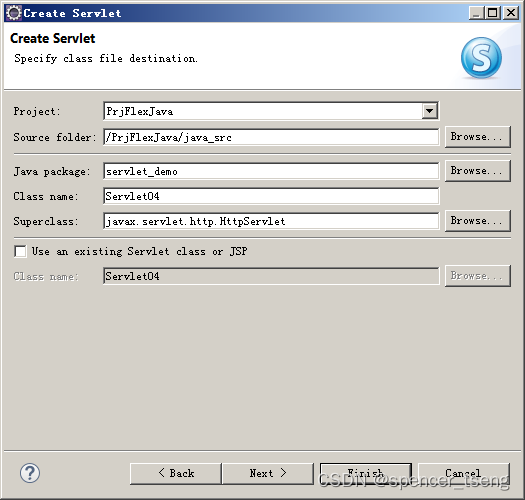Click the disabled existing Class name field
This screenshot has height=500, width=525.
click(x=271, y=276)
